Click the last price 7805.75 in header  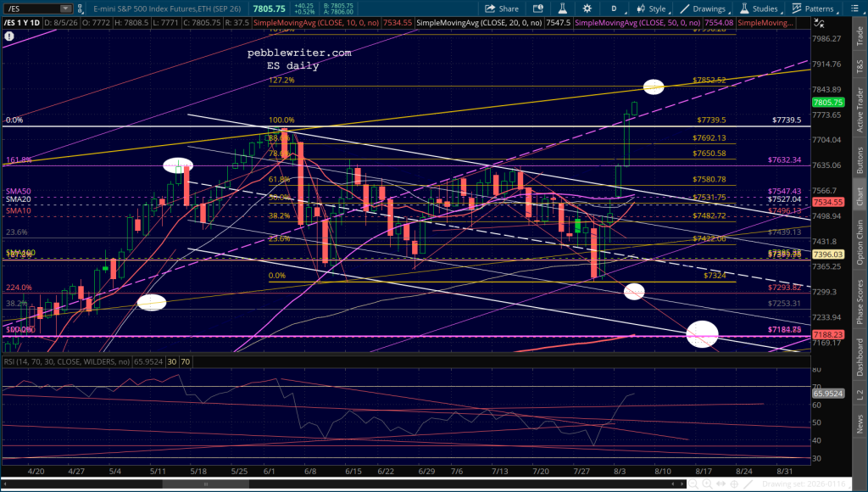coord(269,8)
